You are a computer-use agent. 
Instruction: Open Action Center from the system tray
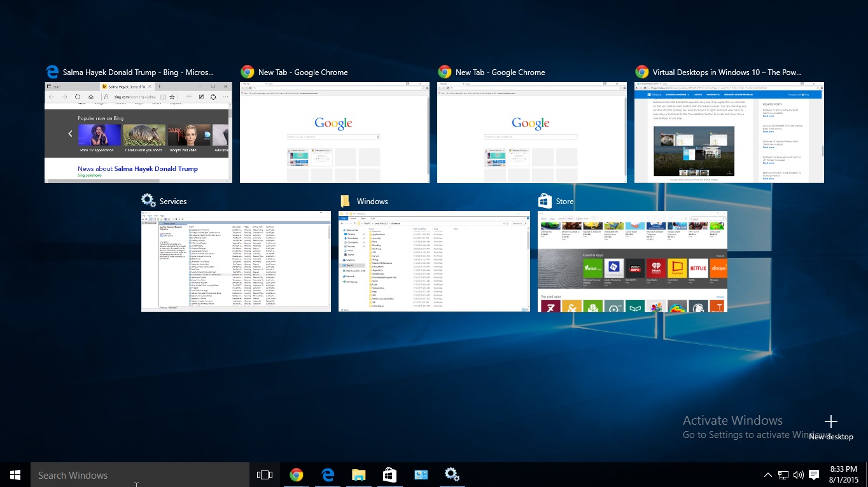point(815,474)
